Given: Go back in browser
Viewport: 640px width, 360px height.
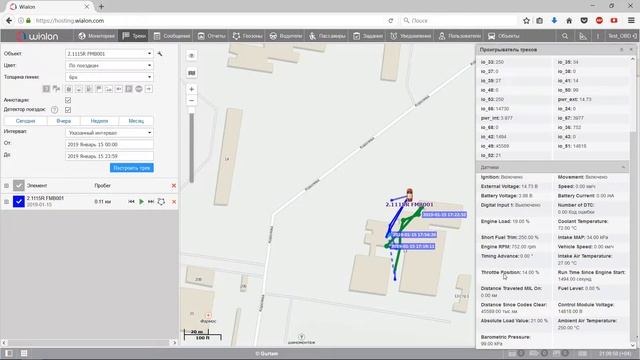Looking at the screenshot, I should click(x=9, y=20).
